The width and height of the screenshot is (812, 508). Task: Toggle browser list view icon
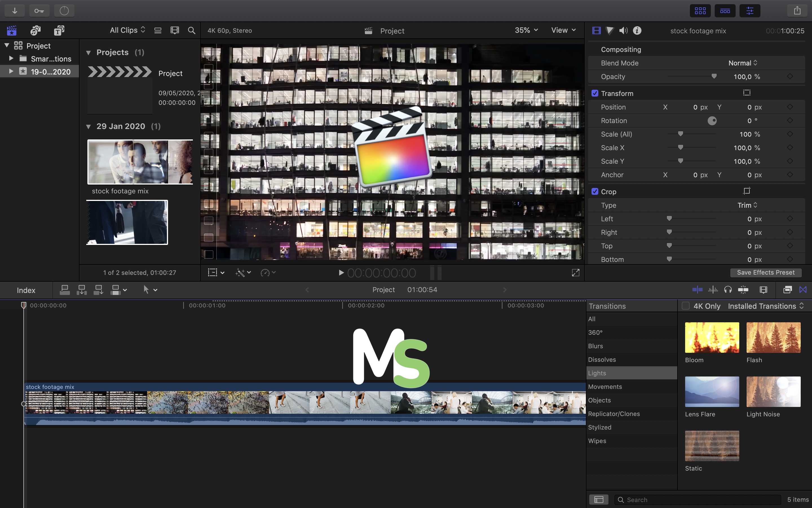coord(158,30)
